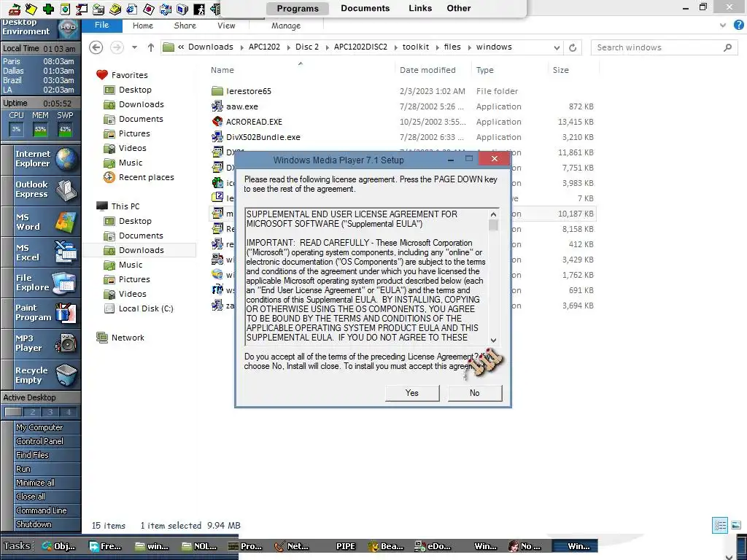Open address bar history dropdown
Image resolution: width=747 pixels, height=560 pixels.
557,47
